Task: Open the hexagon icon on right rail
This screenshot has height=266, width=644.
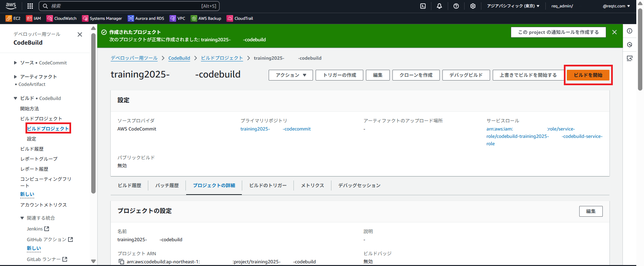Action: pyautogui.click(x=630, y=45)
